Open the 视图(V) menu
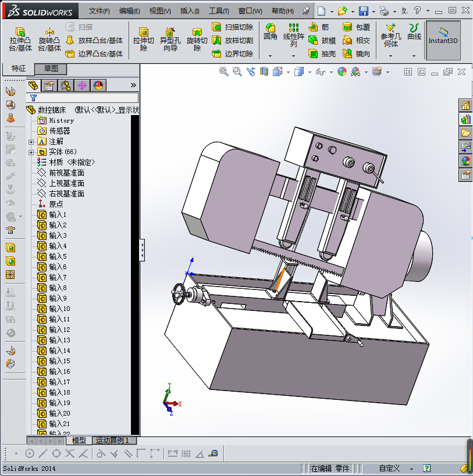The width and height of the screenshot is (473, 476). [x=160, y=11]
